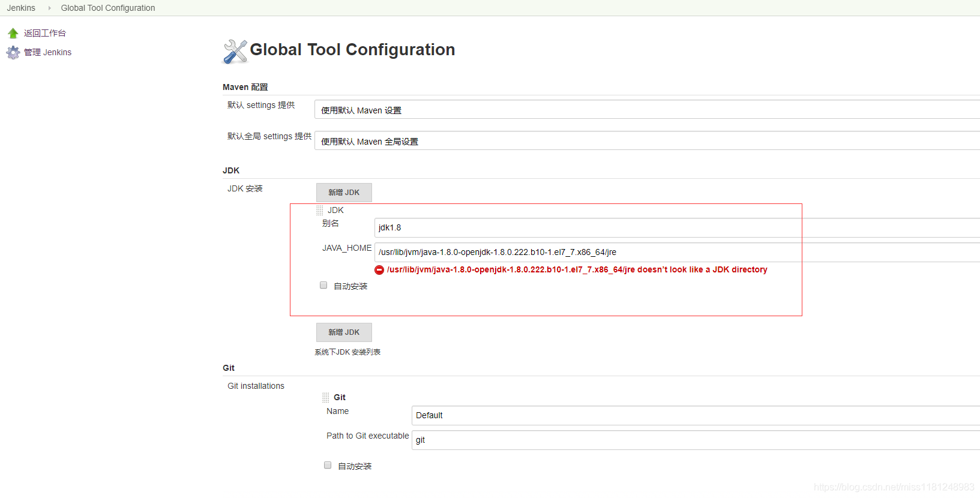This screenshot has height=498, width=980.
Task: Click upper 新增 JDK button
Action: coord(344,193)
